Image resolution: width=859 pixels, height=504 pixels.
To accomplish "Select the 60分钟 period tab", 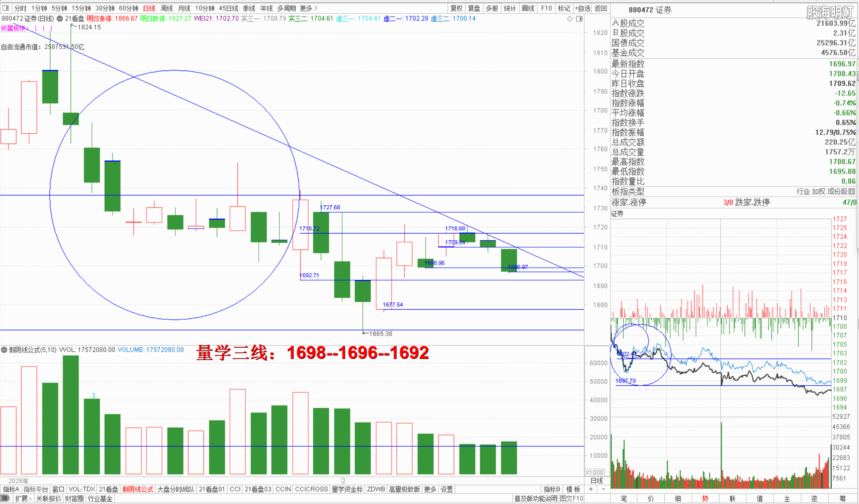I will click(128, 8).
